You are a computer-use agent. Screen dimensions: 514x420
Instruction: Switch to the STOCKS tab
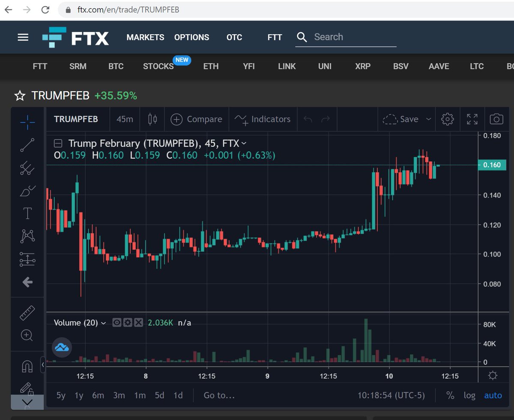pyautogui.click(x=158, y=66)
